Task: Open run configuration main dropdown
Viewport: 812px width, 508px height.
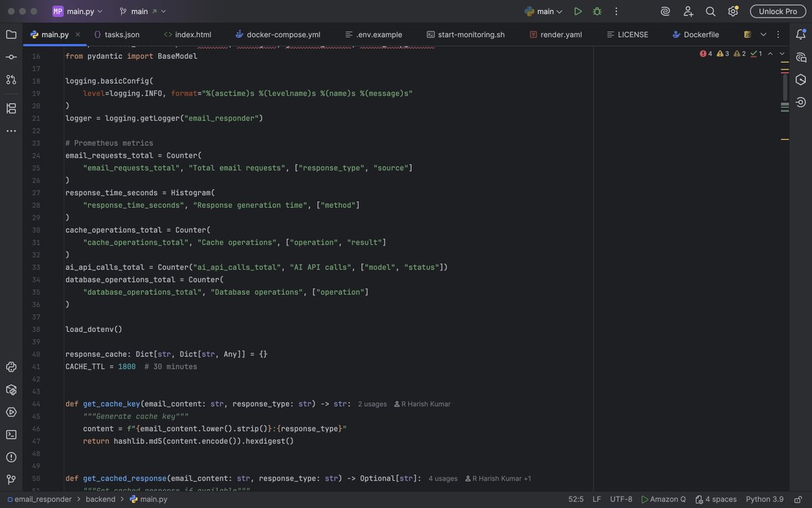Action: tap(544, 12)
